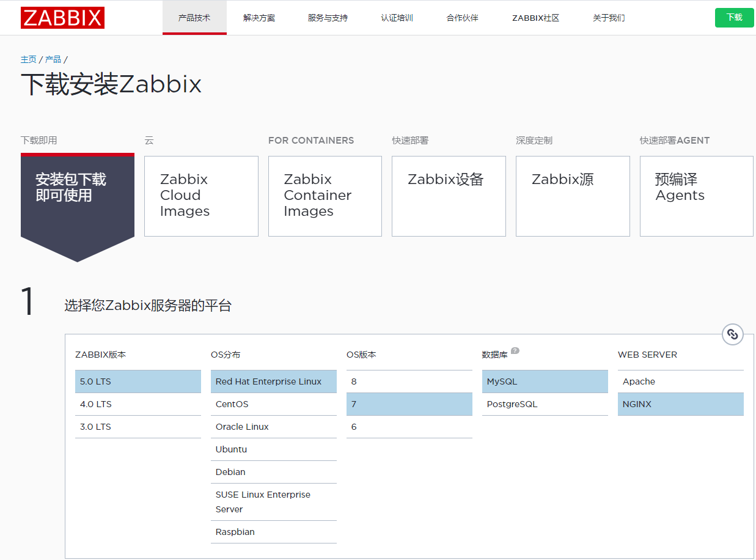Select the Zabbix Container Images card
The width and height of the screenshot is (756, 560).
click(325, 196)
